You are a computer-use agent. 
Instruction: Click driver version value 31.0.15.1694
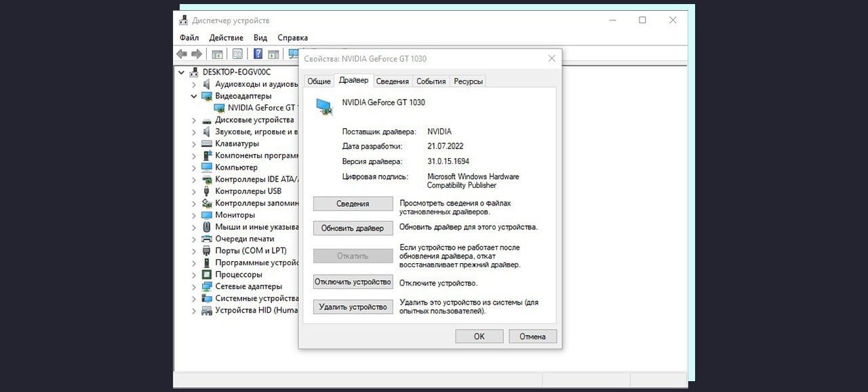click(448, 161)
